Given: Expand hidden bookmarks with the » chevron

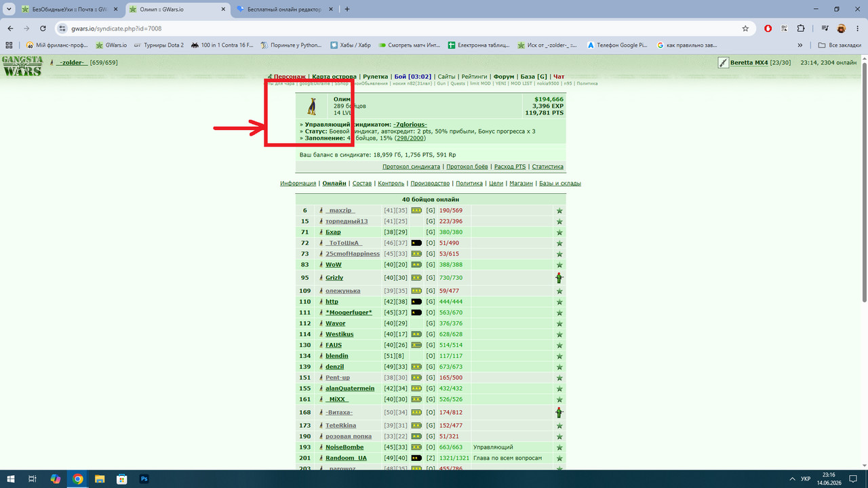Looking at the screenshot, I should point(802,45).
